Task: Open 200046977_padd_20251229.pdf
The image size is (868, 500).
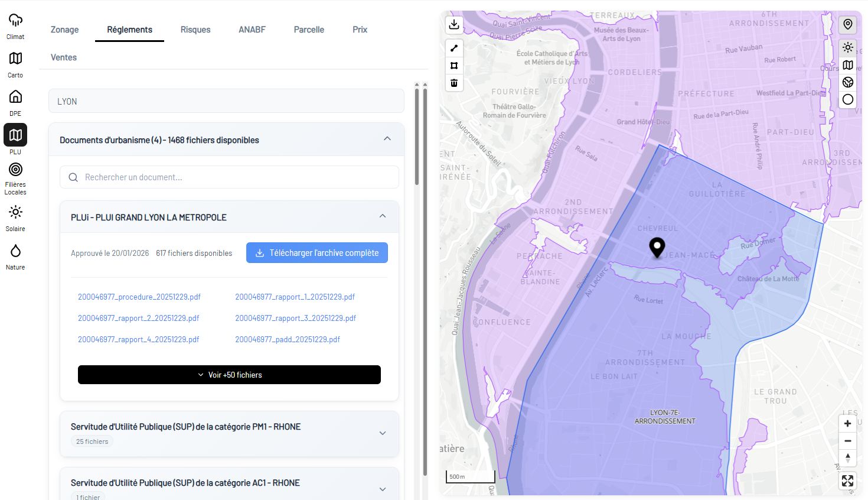Action: (x=288, y=339)
